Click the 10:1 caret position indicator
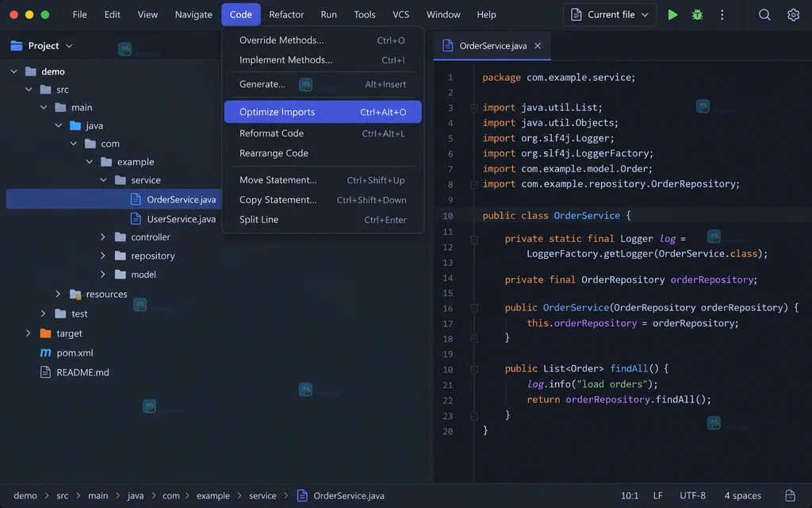 point(629,495)
